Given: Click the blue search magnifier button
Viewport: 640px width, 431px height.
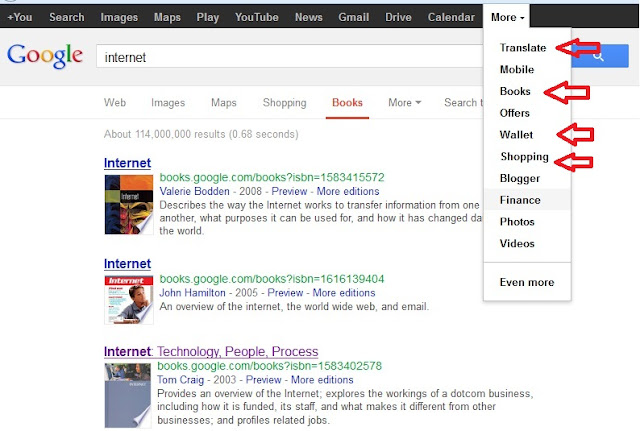Looking at the screenshot, I should 599,56.
